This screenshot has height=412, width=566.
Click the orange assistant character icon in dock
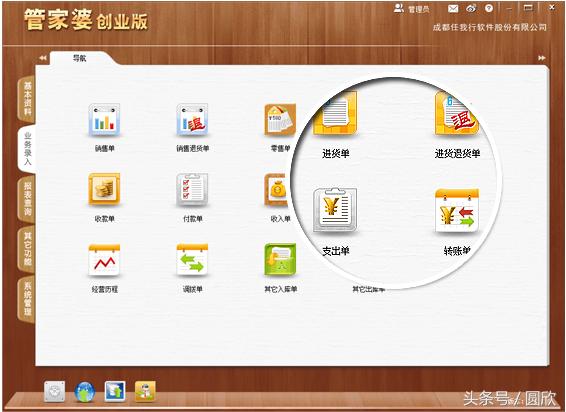point(145,391)
